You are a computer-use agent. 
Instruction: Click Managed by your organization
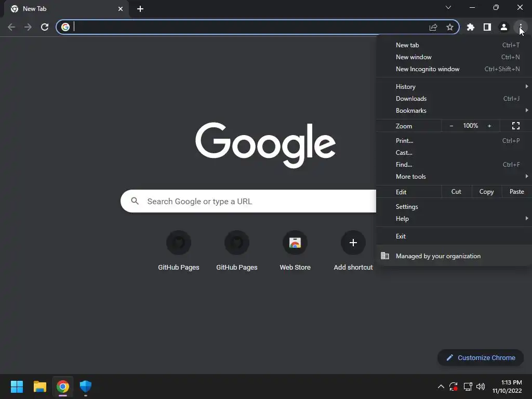pos(454,256)
